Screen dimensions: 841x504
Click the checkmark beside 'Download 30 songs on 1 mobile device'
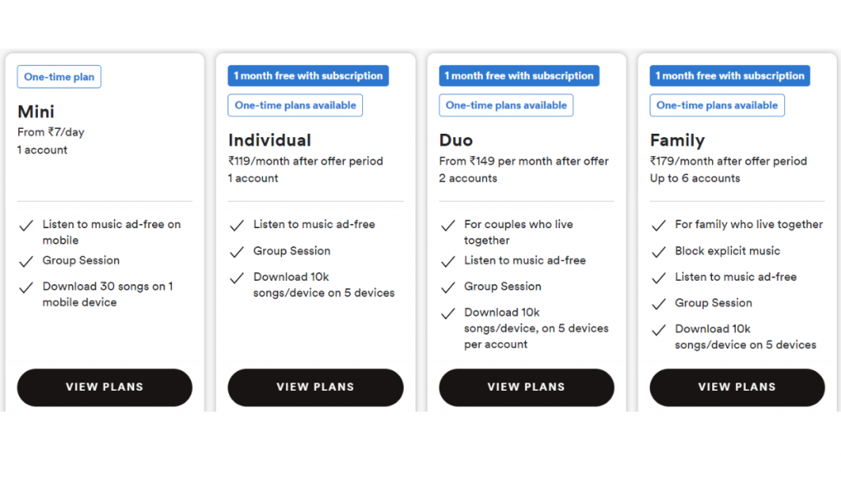(25, 286)
